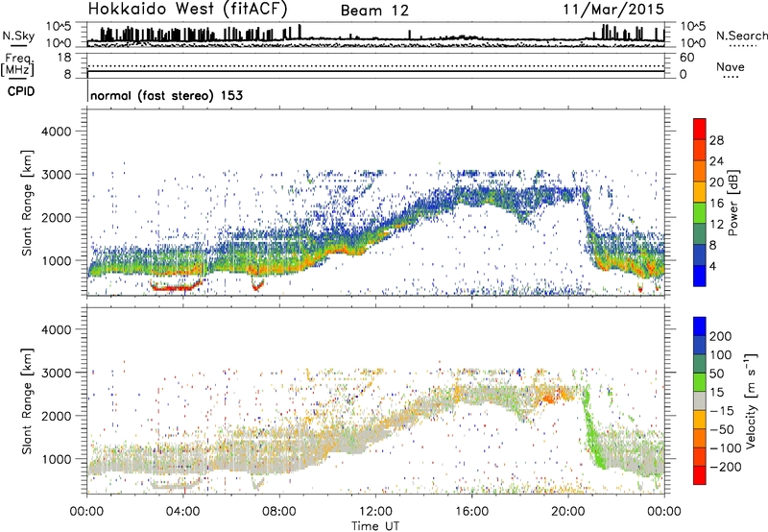Viewport: 768px width, 532px height.
Task: Click the 'N.Search' legend label
Action: pos(742,36)
